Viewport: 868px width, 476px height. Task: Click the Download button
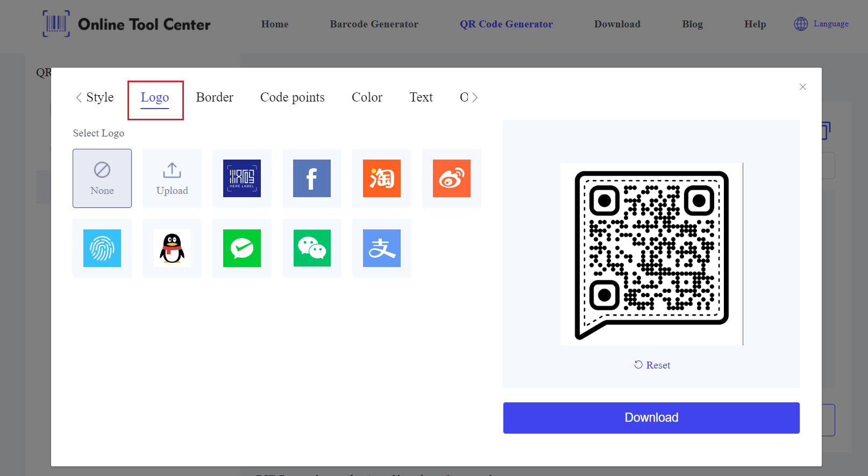point(651,417)
